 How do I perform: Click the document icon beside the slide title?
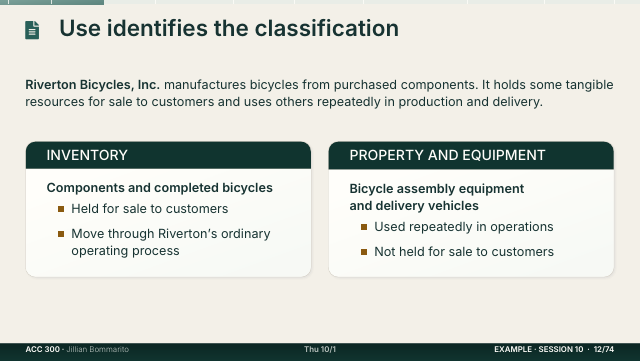(32, 30)
